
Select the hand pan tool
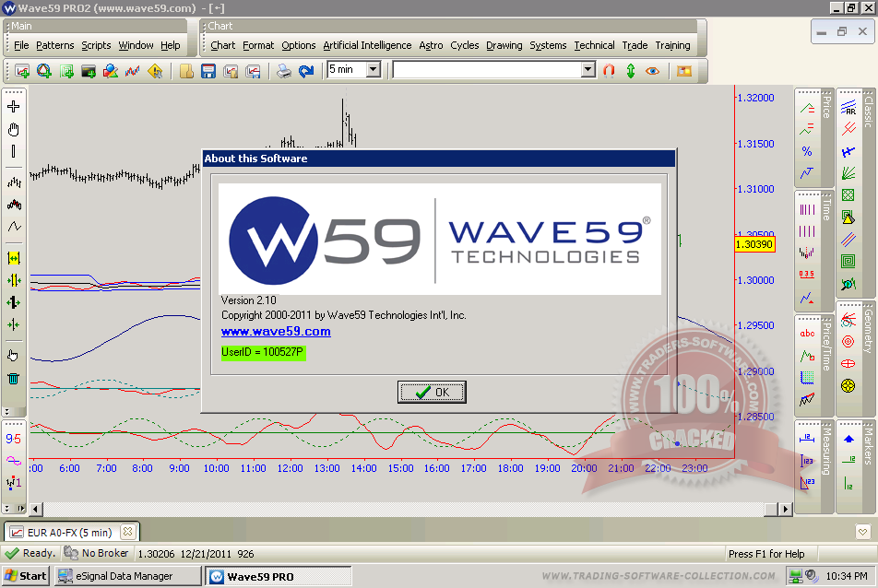(14, 129)
